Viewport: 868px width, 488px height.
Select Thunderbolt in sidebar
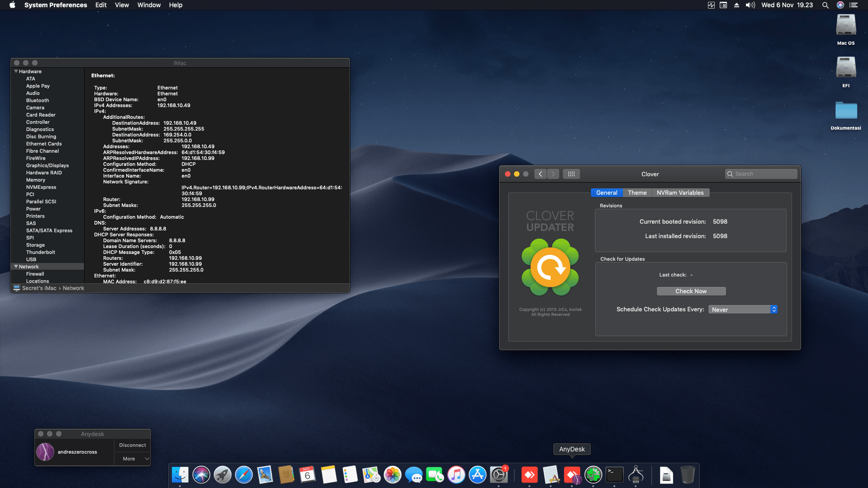(x=41, y=252)
